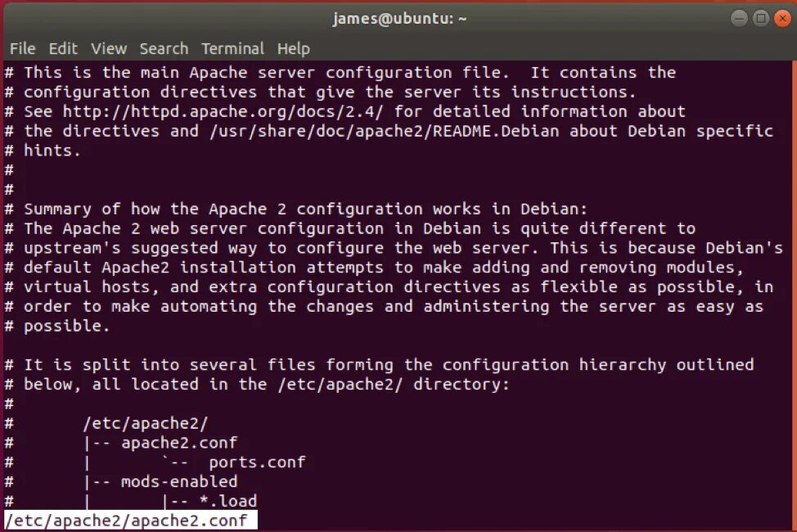Screen dimensions: 797x532
Task: Open the File menu
Action: tap(23, 49)
